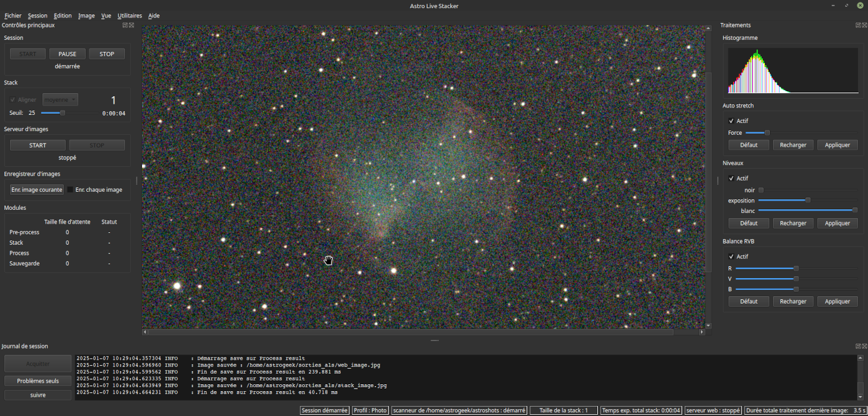Image resolution: width=868 pixels, height=416 pixels.
Task: Disable Actif in the Balance RVB section
Action: point(731,256)
